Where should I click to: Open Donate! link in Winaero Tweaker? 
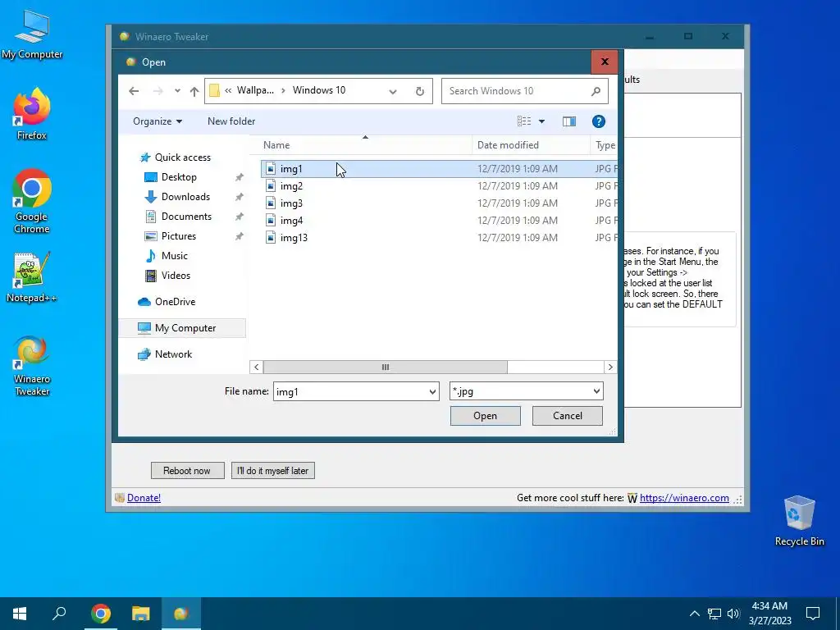pos(144,498)
